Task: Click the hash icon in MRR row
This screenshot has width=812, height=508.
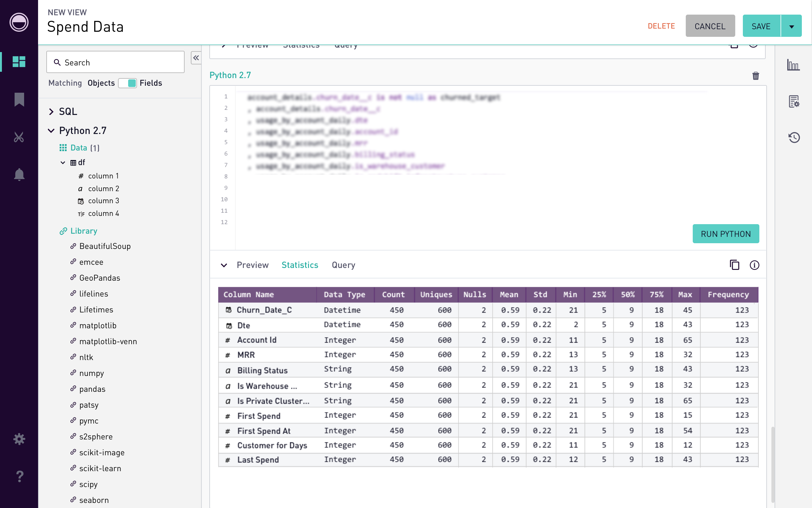Action: coord(227,355)
